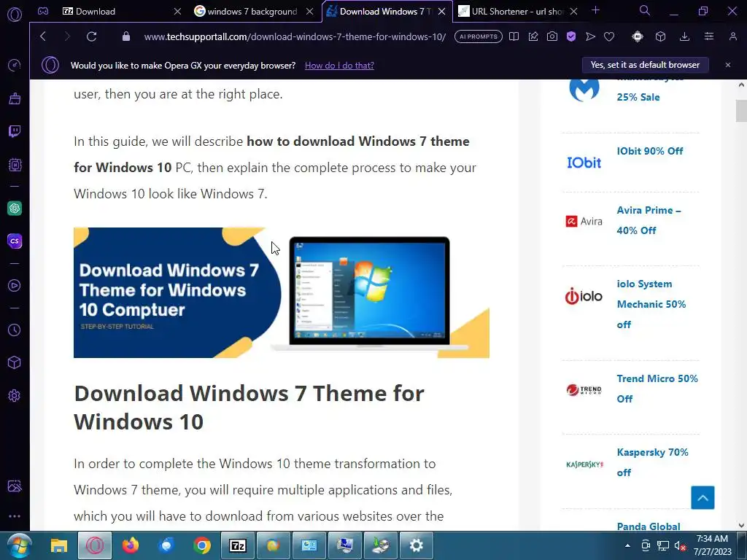Close the windows 7 background tab
The height and width of the screenshot is (560, 747).
pyautogui.click(x=310, y=12)
